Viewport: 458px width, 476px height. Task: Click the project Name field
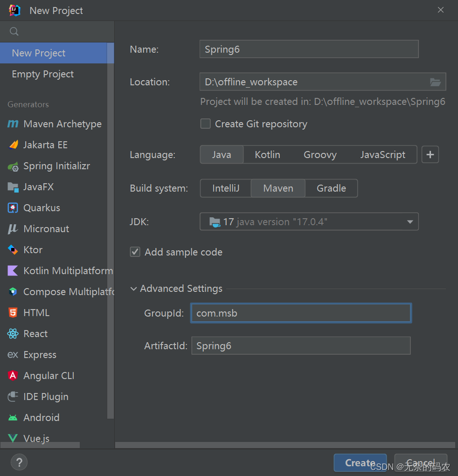point(309,49)
